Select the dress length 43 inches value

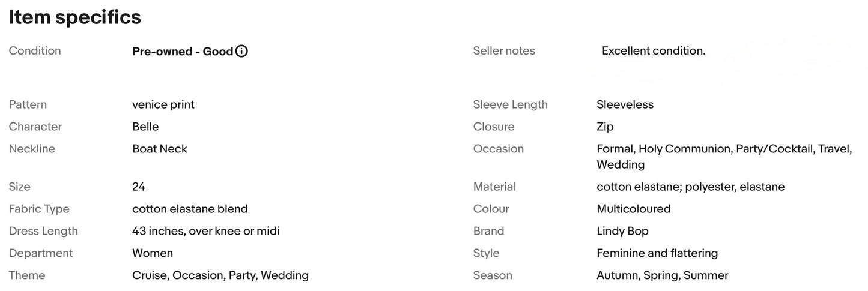(x=206, y=231)
